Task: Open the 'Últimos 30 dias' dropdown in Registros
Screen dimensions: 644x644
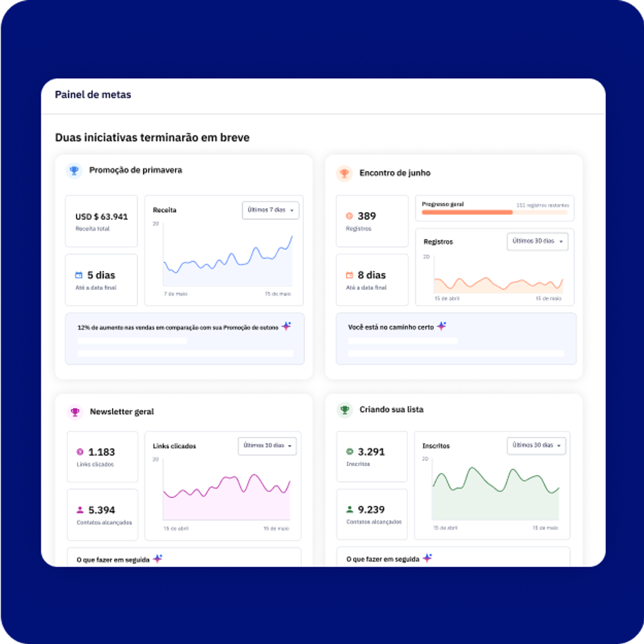Action: pos(537,241)
